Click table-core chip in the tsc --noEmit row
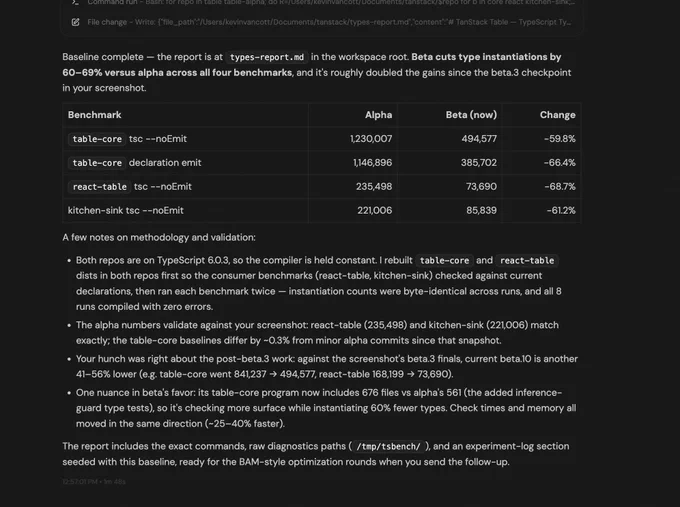This screenshot has height=507, width=680. 97,139
